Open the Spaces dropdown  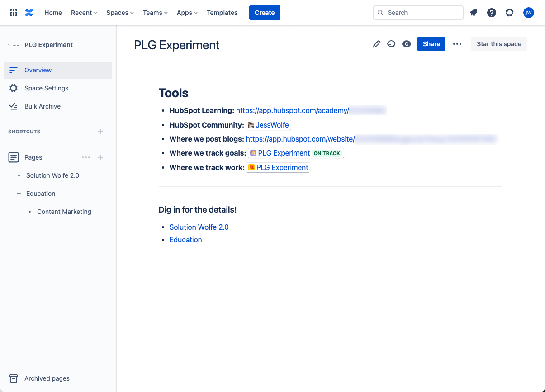click(x=119, y=13)
